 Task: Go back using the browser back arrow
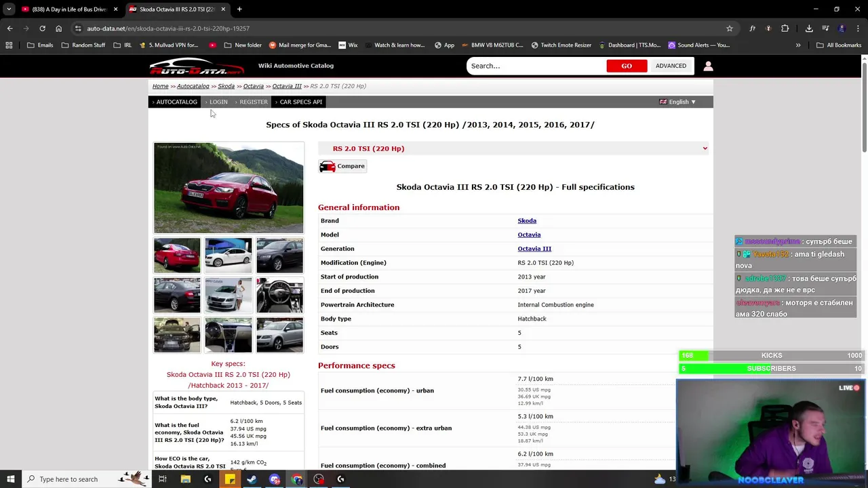click(9, 28)
